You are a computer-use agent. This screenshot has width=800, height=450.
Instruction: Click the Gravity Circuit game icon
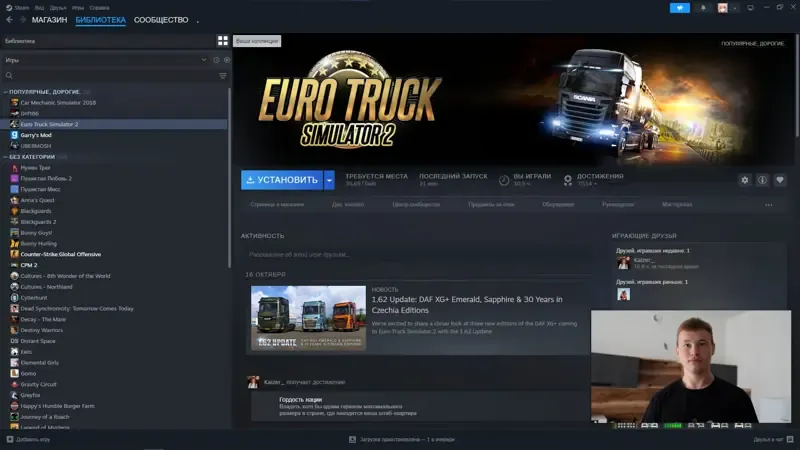click(x=14, y=384)
